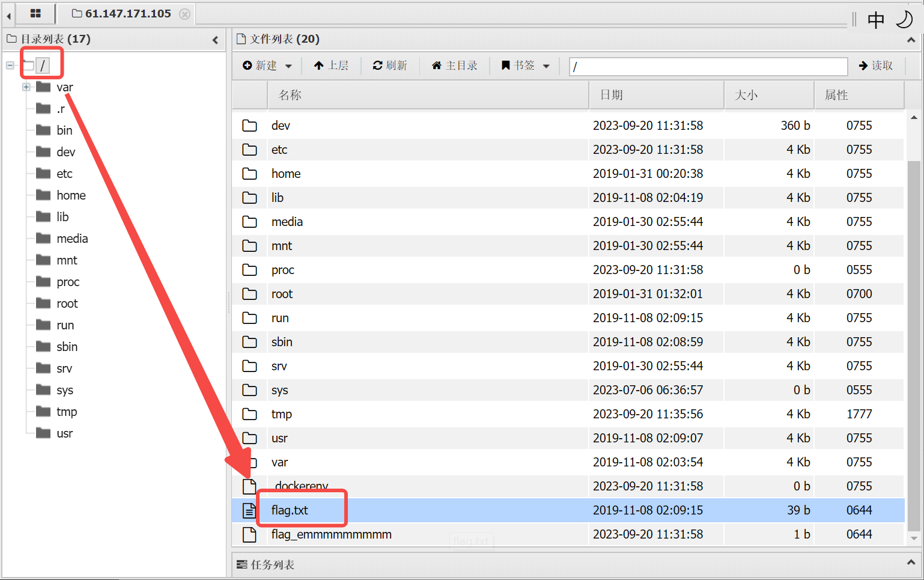Select usr folder in directory tree
The height and width of the screenshot is (580, 924).
click(64, 433)
